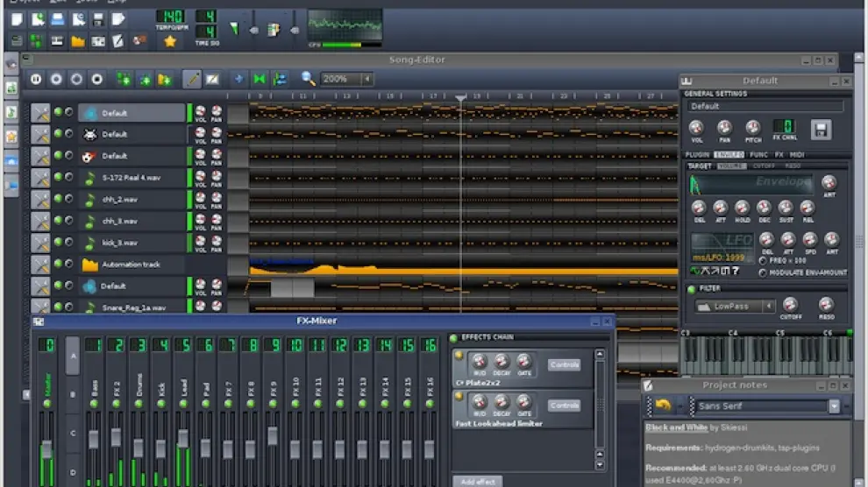Click the Master channel fader in FX-Mixer

pos(46,449)
